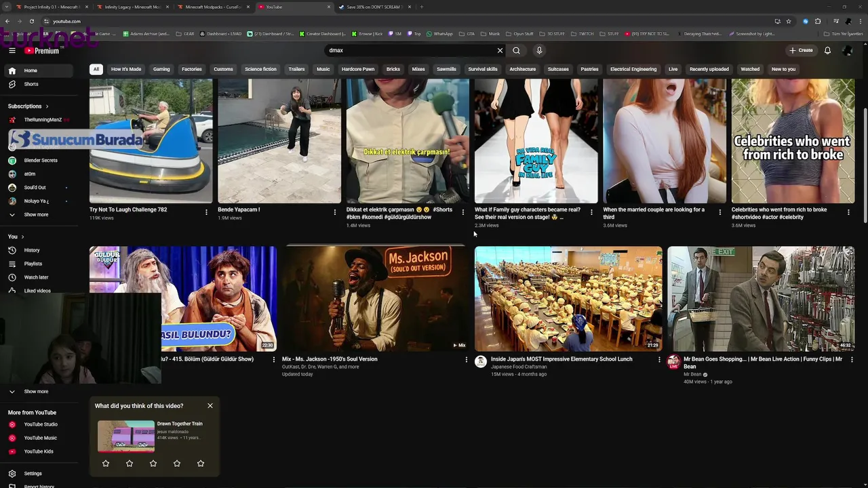Rate video two stars

130,464
